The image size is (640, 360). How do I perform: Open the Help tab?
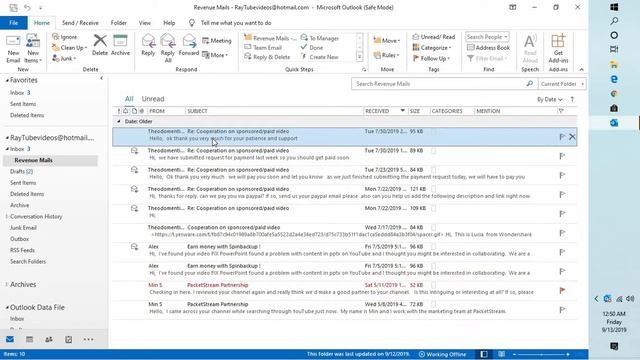click(169, 23)
